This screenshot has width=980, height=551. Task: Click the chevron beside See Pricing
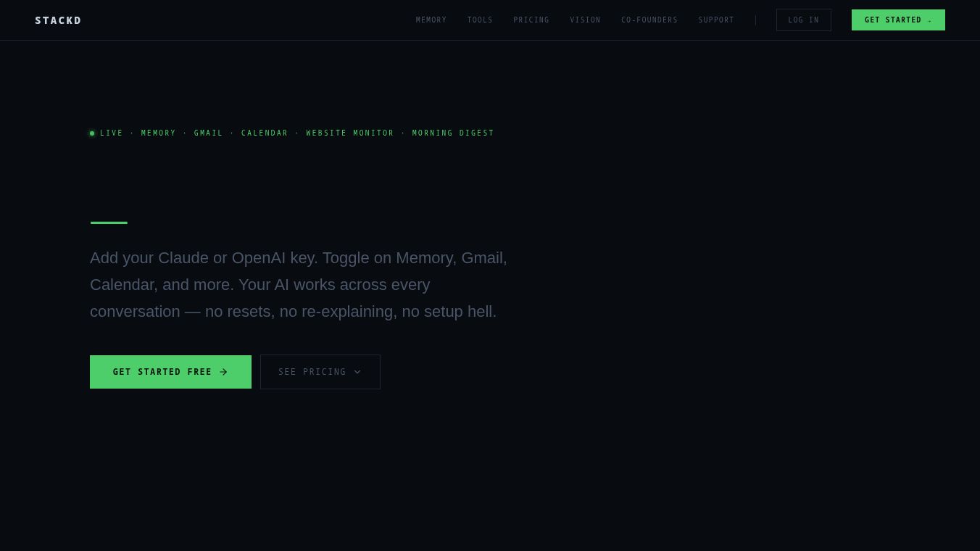click(357, 372)
